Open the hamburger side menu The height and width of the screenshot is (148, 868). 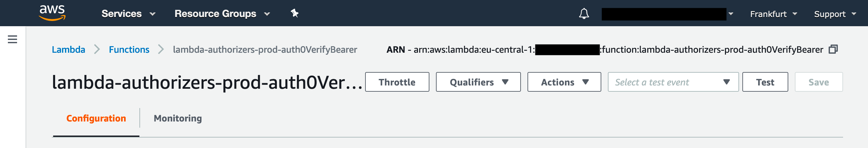coord(12,39)
